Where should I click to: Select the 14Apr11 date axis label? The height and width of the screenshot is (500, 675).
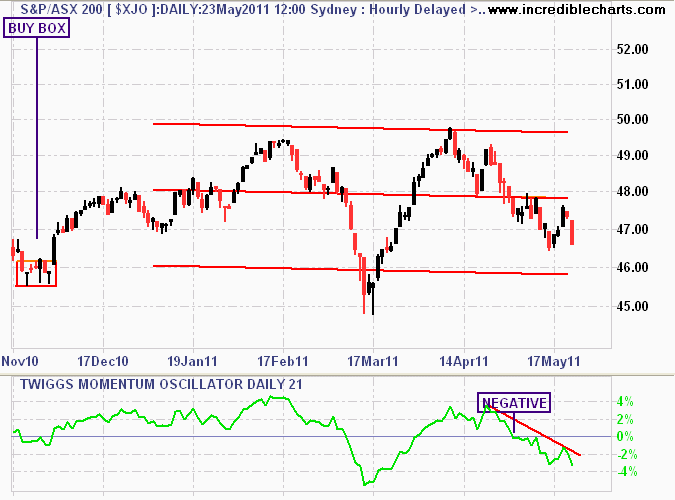[464, 361]
